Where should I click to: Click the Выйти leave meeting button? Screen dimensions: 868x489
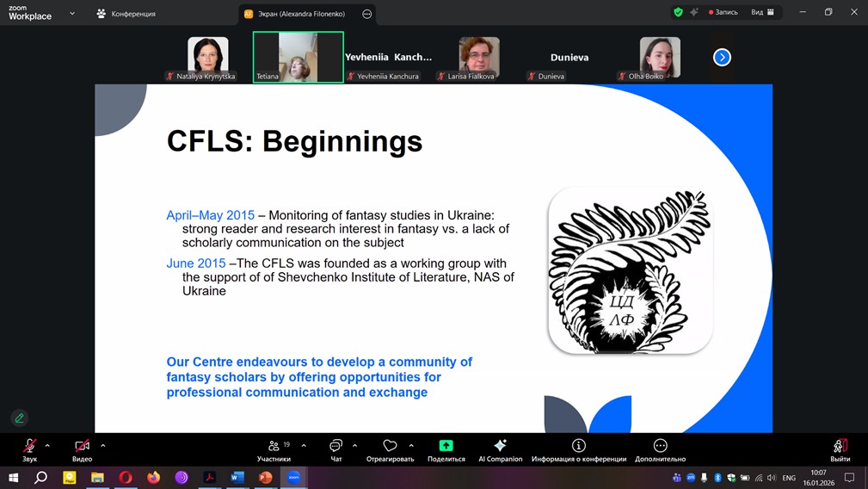point(840,449)
